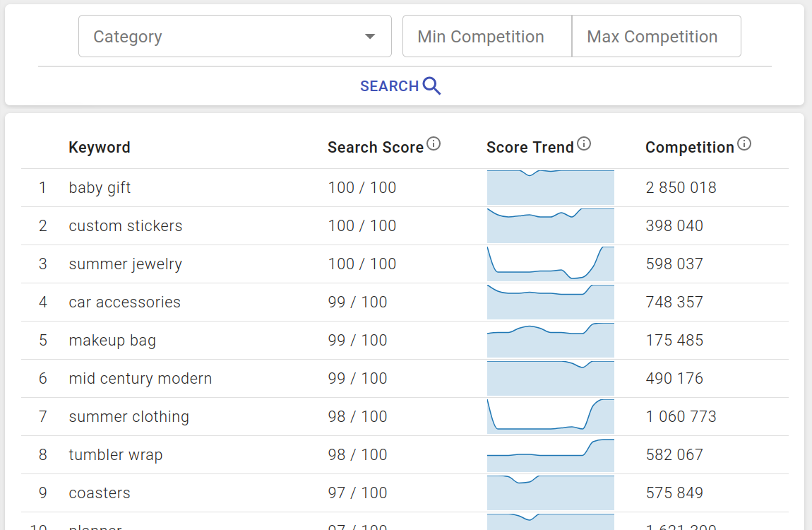Focus the Min Competition field

(487, 36)
